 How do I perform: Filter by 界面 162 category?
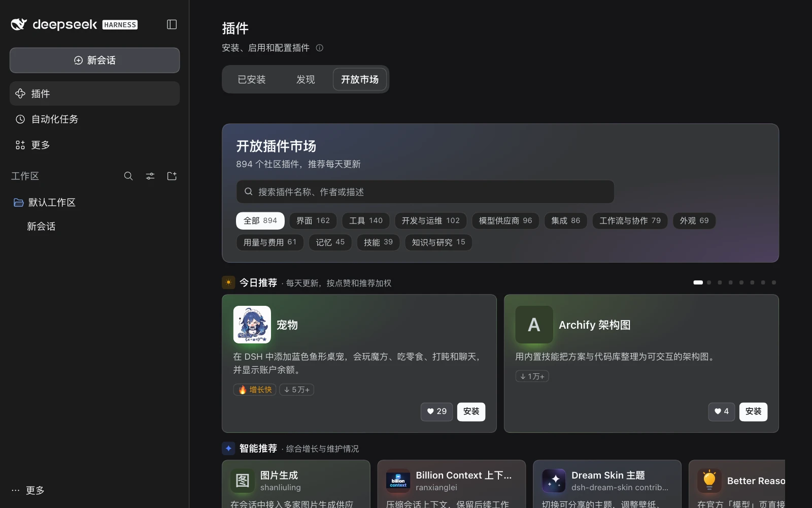[x=313, y=220]
